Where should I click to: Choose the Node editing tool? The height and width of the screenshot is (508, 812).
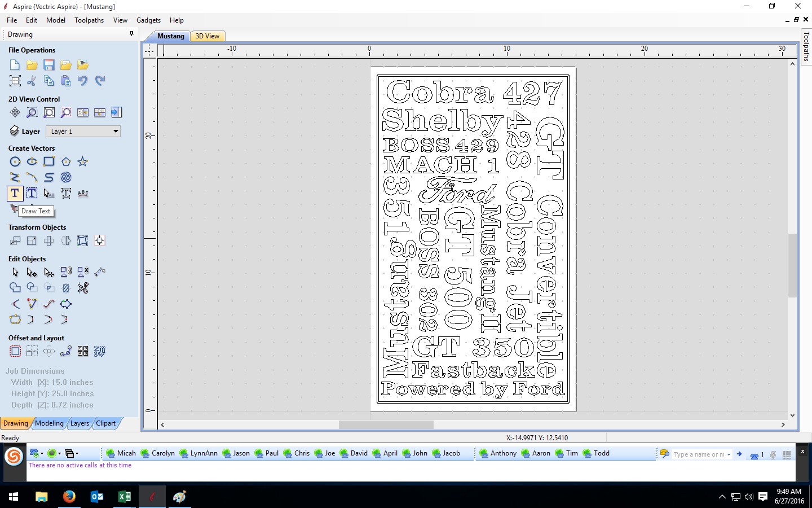pyautogui.click(x=32, y=273)
